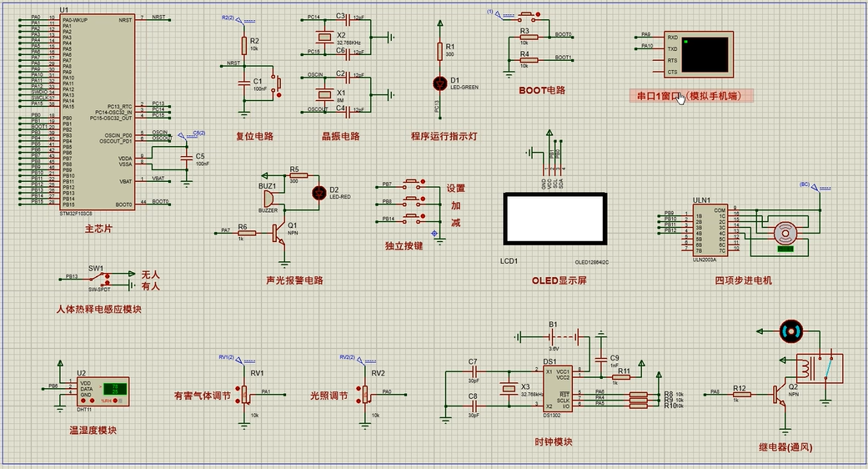This screenshot has height=469, width=868.
Task: Select capacitor C5 near VDDA
Action: point(187,159)
